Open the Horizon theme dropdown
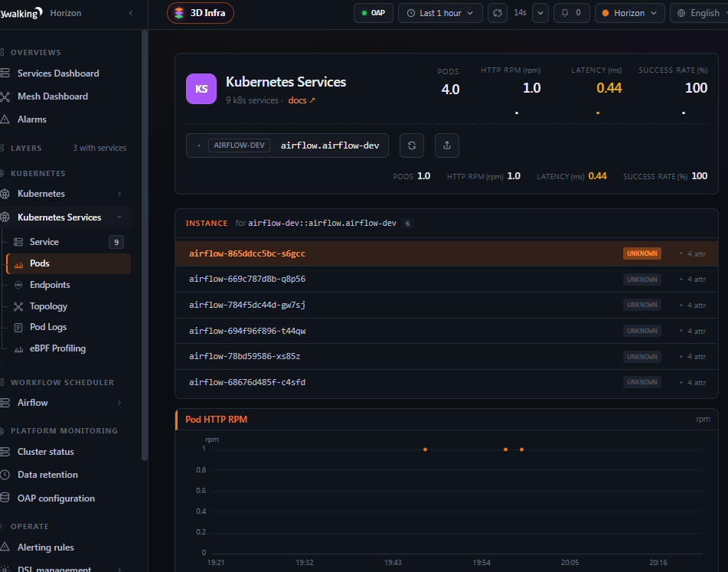Viewport: 728px width, 572px height. click(x=629, y=13)
